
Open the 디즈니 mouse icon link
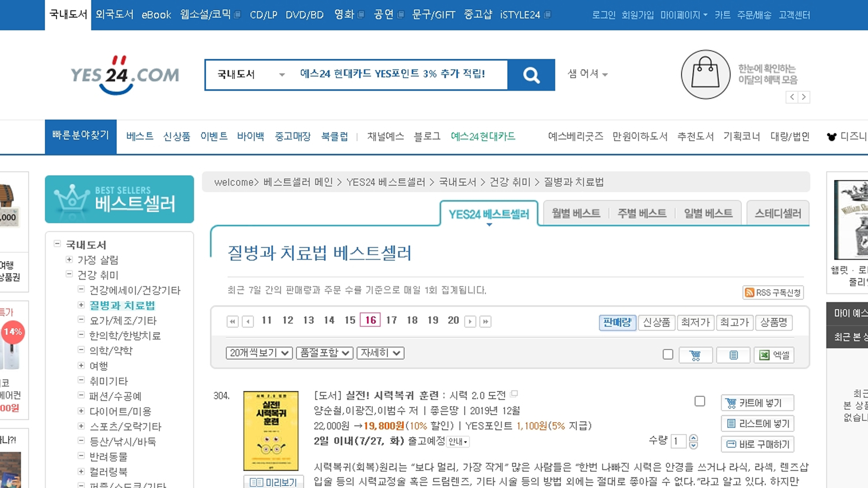tap(831, 136)
